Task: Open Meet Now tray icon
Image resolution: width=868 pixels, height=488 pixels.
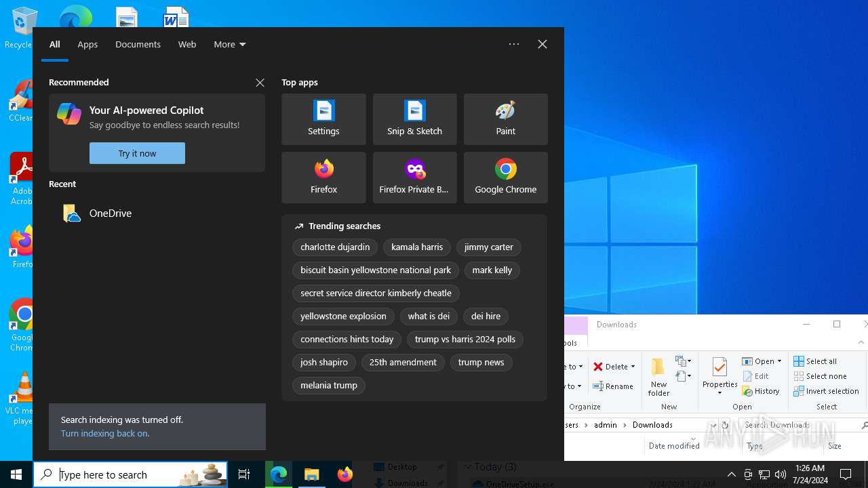Action: tap(748, 474)
